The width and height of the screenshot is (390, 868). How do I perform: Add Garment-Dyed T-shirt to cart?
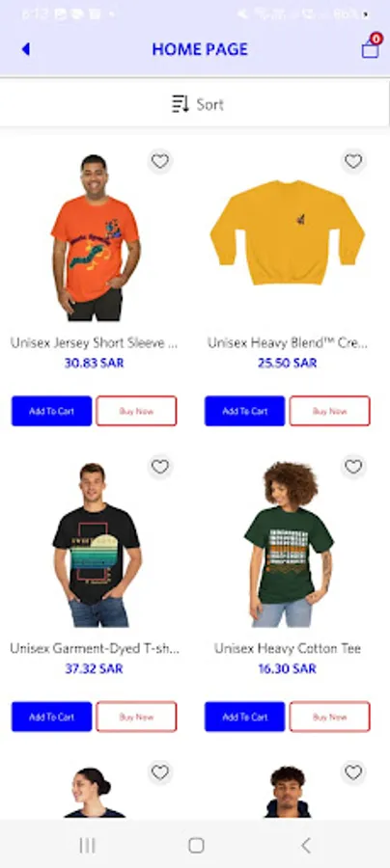51,717
